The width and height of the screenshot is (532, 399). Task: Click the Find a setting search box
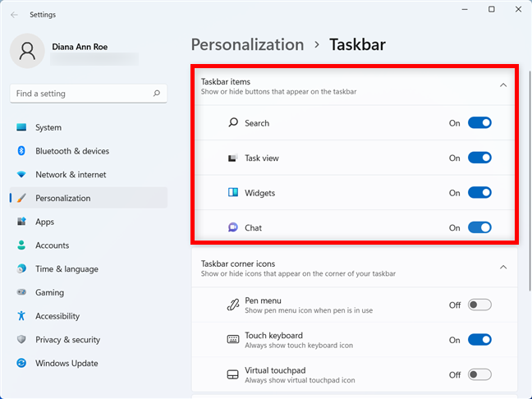[82, 94]
